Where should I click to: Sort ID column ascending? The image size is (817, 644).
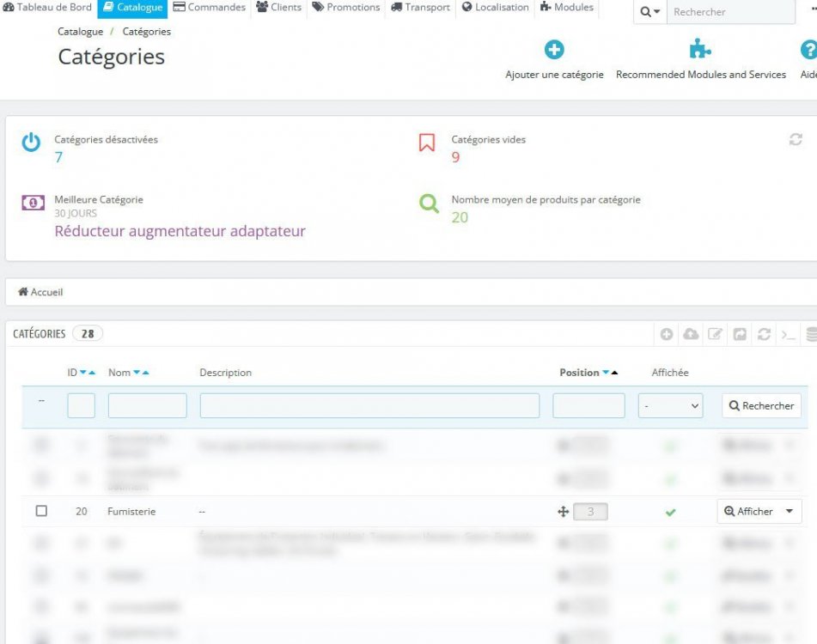point(92,373)
